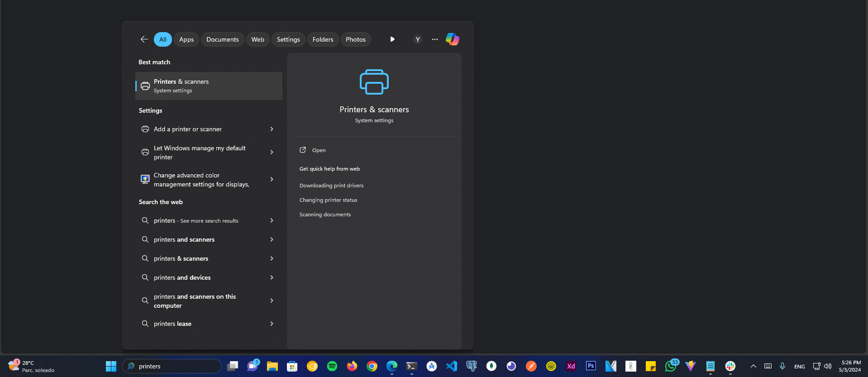Open Microsoft Teams chat from taskbar
The height and width of the screenshot is (377, 868).
[253, 366]
